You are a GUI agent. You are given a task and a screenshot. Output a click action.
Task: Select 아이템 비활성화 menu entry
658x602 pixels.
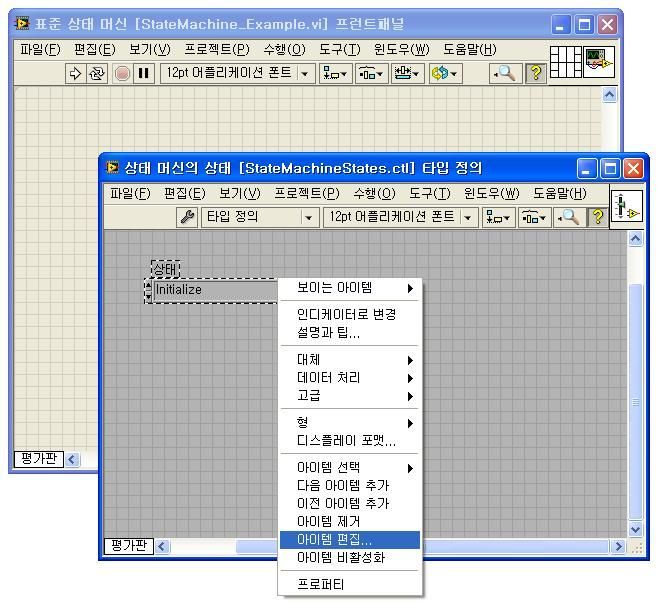tap(350, 558)
